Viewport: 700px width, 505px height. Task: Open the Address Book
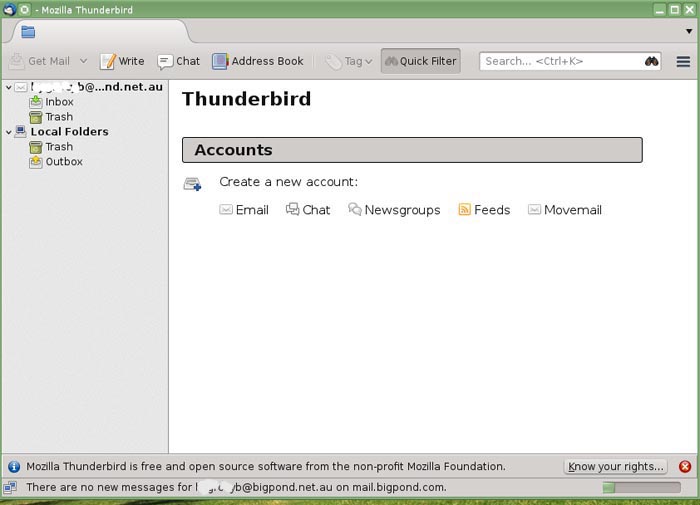coord(258,61)
